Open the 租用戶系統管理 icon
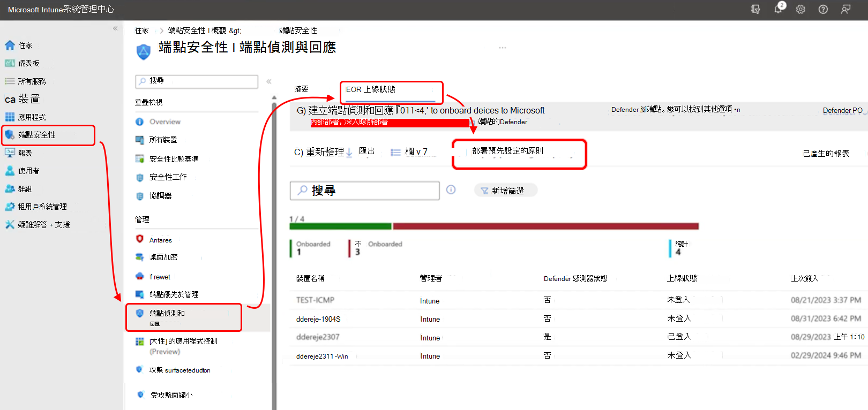This screenshot has height=410, width=868. (10, 207)
